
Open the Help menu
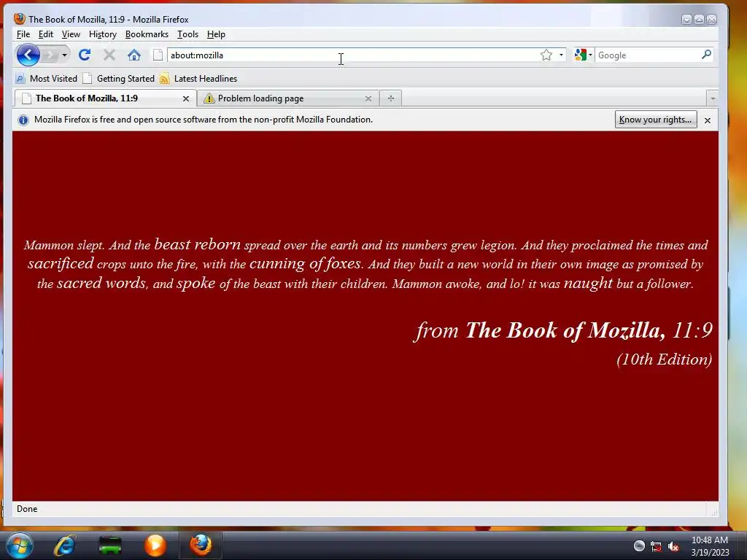[216, 34]
